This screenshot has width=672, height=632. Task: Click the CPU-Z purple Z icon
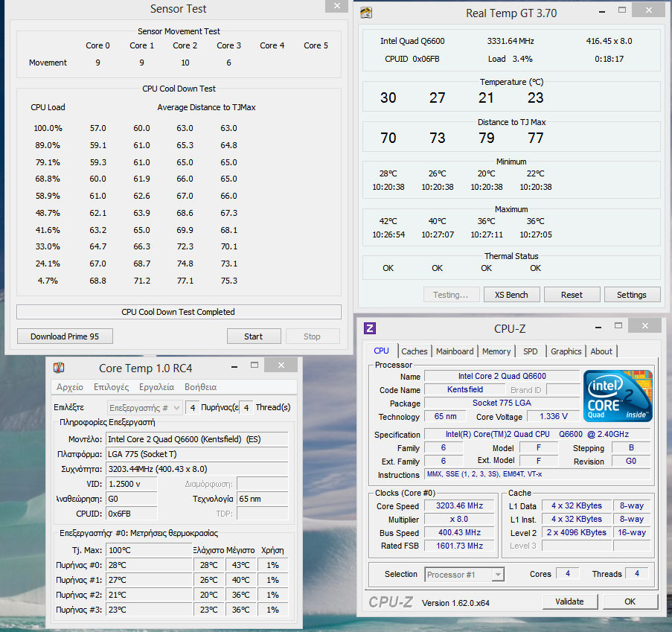[369, 328]
